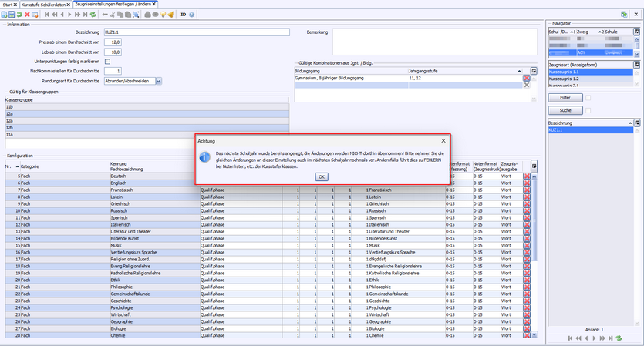644x346 pixels.
Task: Click the save disk icon in toolbar
Action: [x=12, y=15]
